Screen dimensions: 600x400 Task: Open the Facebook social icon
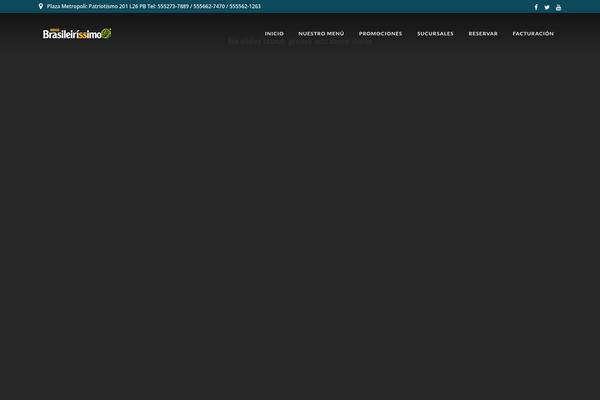pyautogui.click(x=536, y=7)
